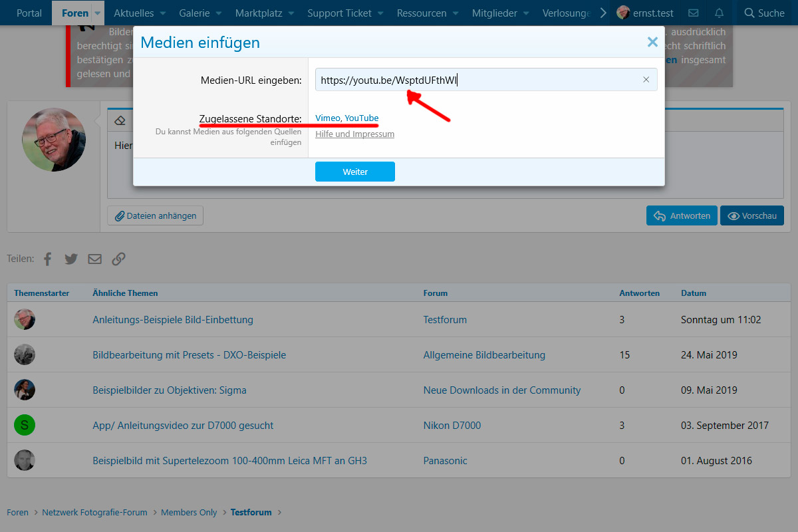Screen dimensions: 798x532
Task: Click the eraser icon in editor toolbar
Action: pos(120,121)
